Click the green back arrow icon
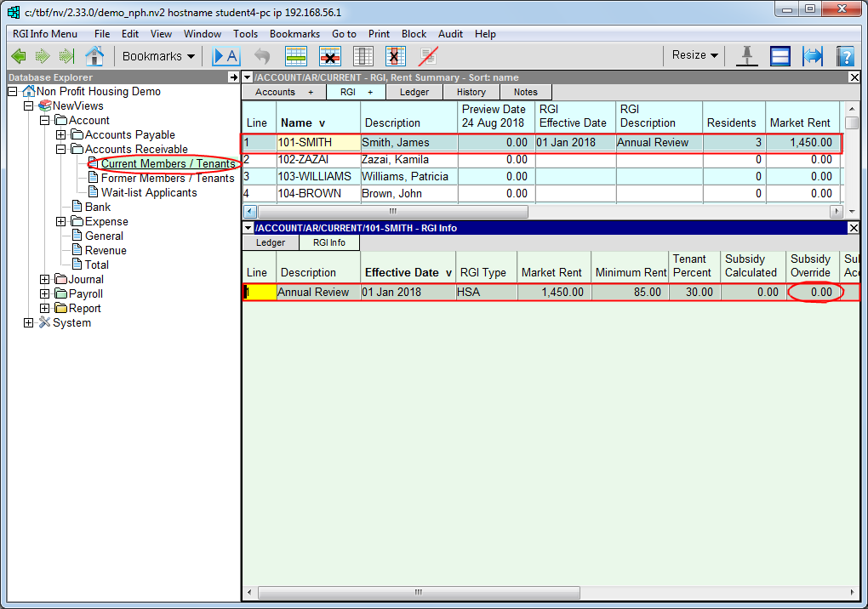This screenshot has width=868, height=609. [19, 56]
